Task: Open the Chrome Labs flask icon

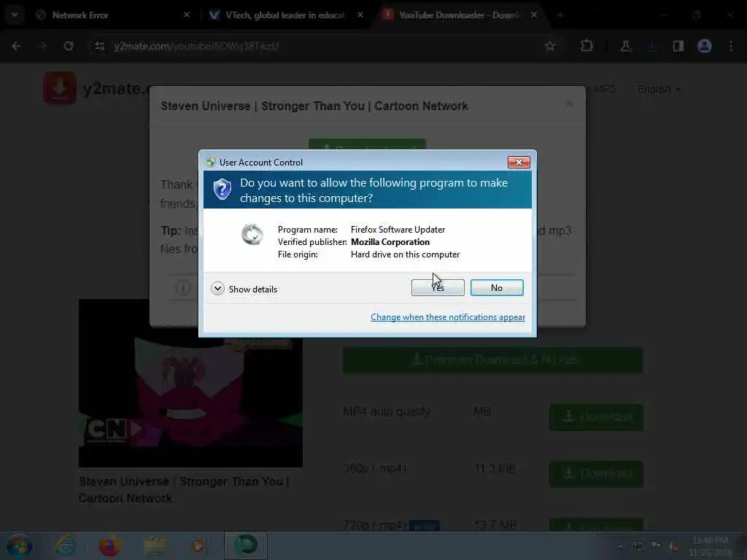Action: pos(625,46)
